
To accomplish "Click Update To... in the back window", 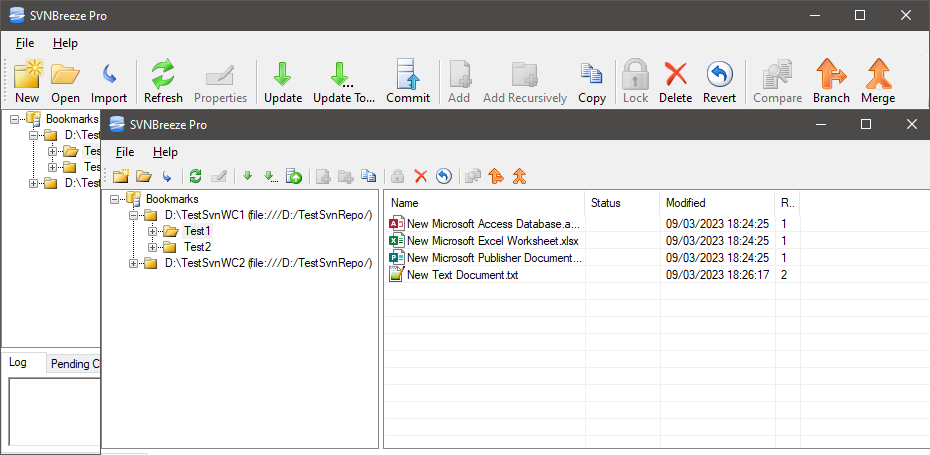I will [344, 82].
